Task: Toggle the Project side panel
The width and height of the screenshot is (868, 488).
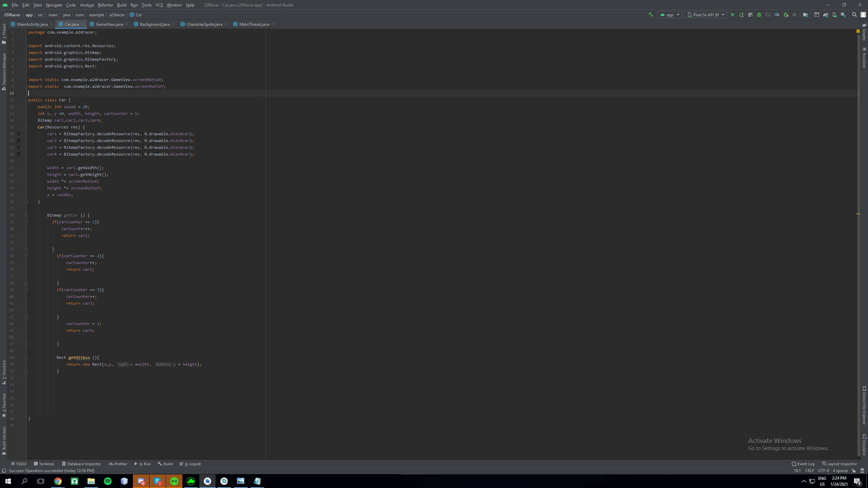Action: click(x=4, y=33)
